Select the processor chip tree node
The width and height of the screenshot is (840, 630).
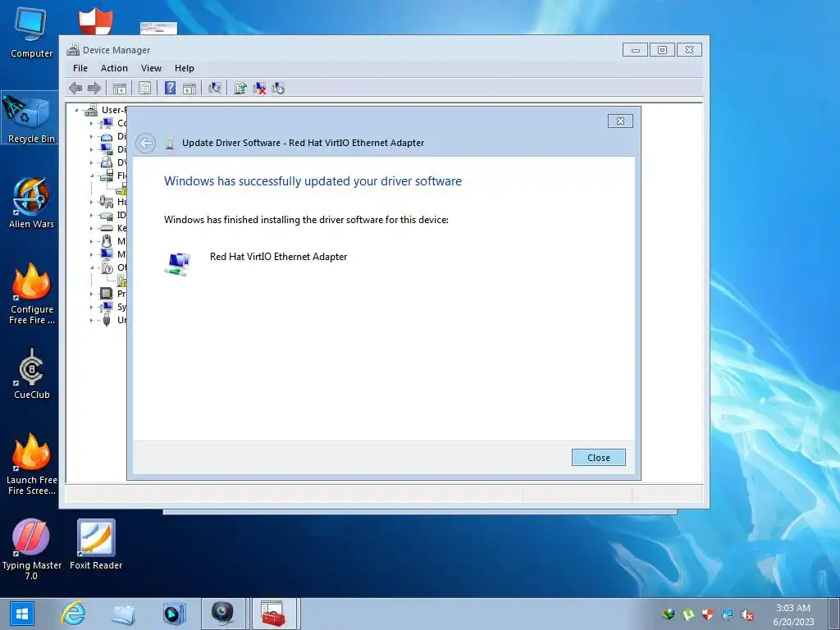click(107, 294)
